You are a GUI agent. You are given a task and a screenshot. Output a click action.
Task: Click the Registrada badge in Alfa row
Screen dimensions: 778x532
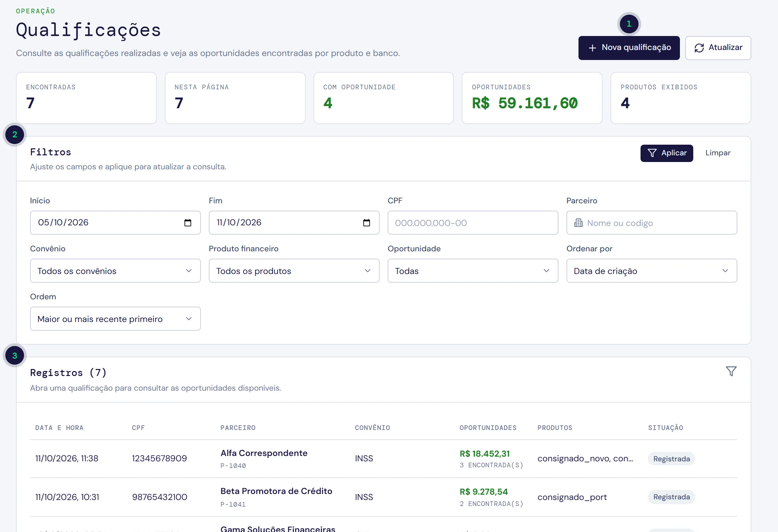[x=671, y=459]
